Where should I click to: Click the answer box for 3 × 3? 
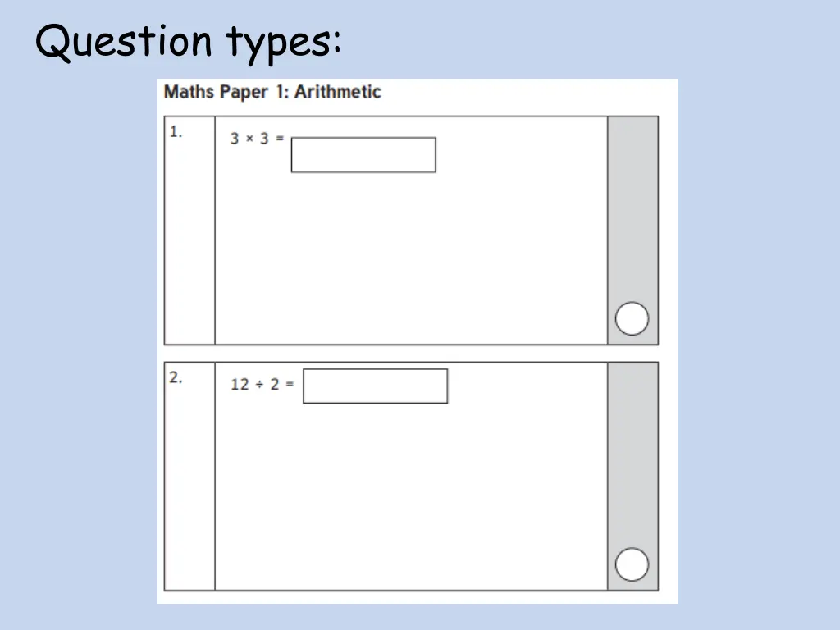pos(363,155)
